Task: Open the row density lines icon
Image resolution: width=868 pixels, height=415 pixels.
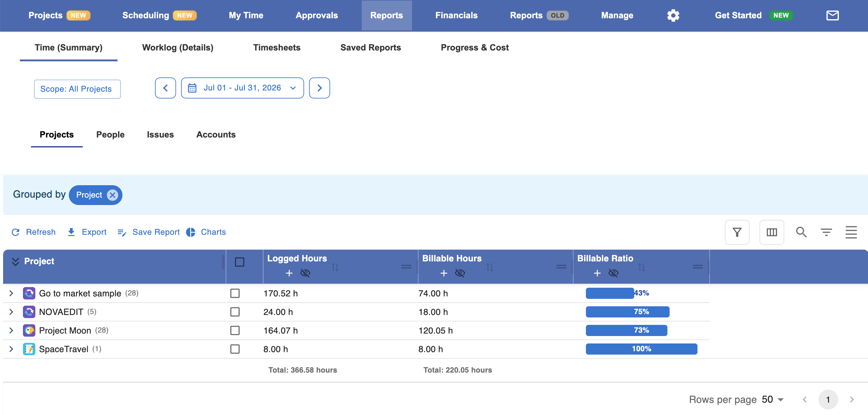Action: (851, 232)
